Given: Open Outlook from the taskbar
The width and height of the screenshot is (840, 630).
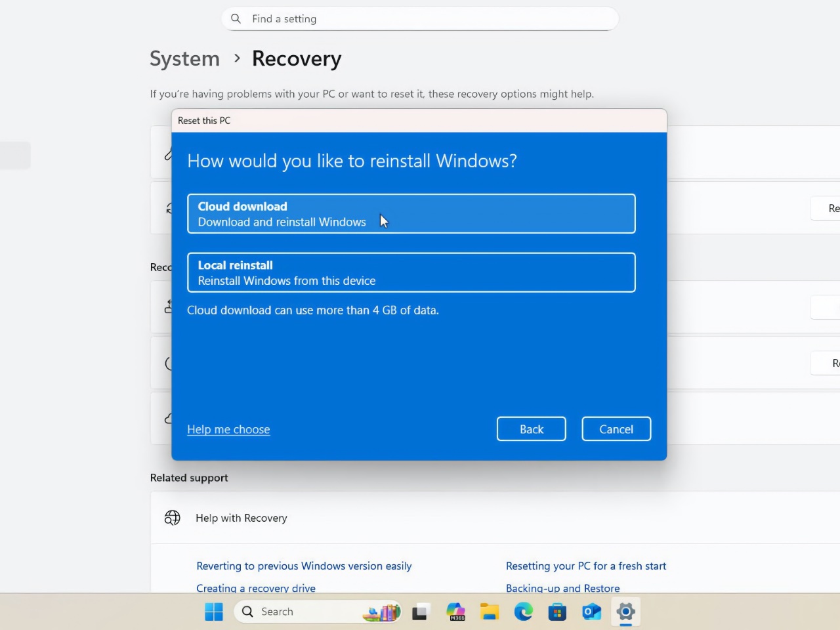Looking at the screenshot, I should pos(591,611).
